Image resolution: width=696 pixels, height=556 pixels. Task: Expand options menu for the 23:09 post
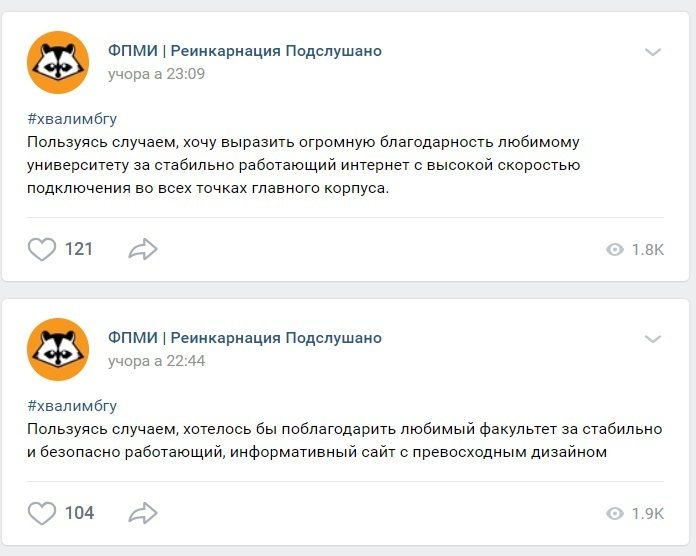653,52
